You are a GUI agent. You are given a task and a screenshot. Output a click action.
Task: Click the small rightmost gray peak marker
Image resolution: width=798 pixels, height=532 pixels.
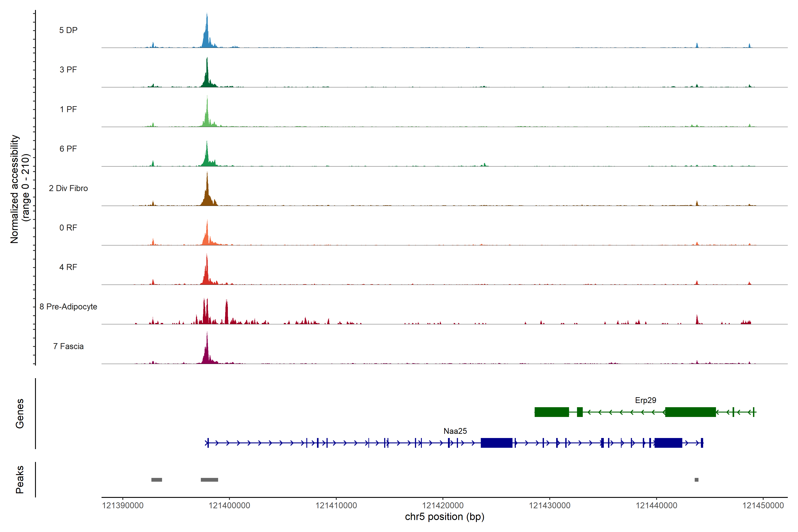click(x=696, y=480)
